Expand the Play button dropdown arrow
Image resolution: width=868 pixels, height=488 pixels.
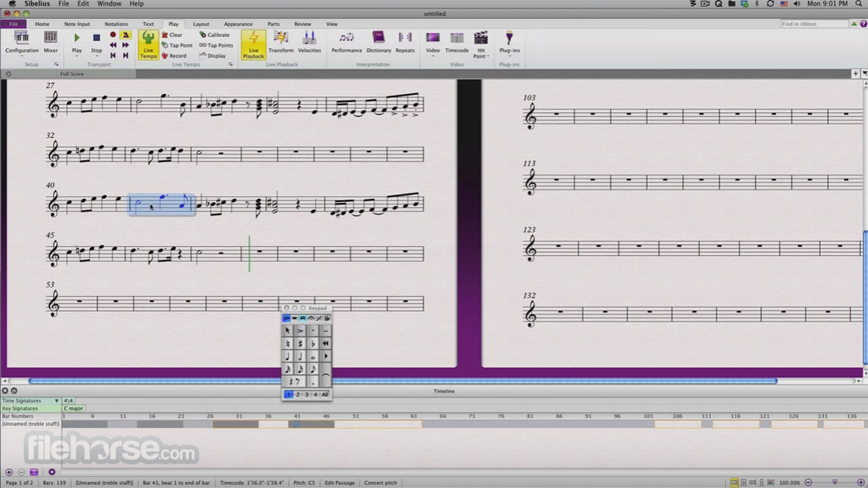pos(77,56)
